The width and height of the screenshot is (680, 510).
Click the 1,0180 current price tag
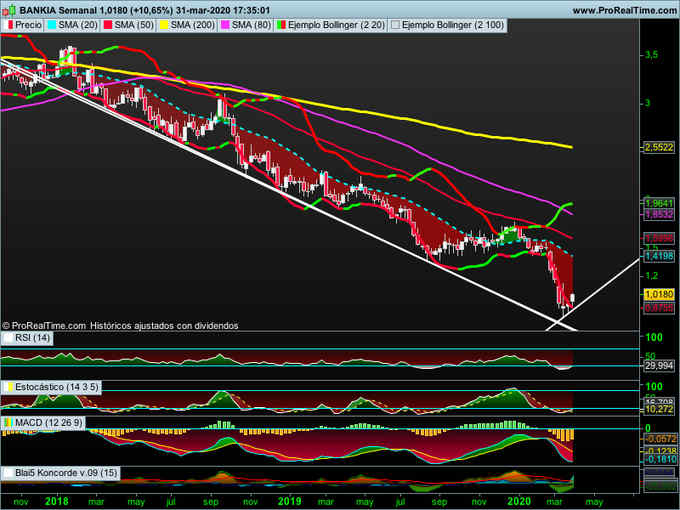659,294
